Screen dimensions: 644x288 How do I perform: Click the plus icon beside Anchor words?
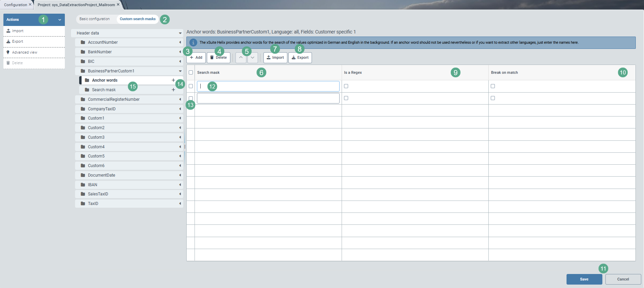tap(173, 80)
